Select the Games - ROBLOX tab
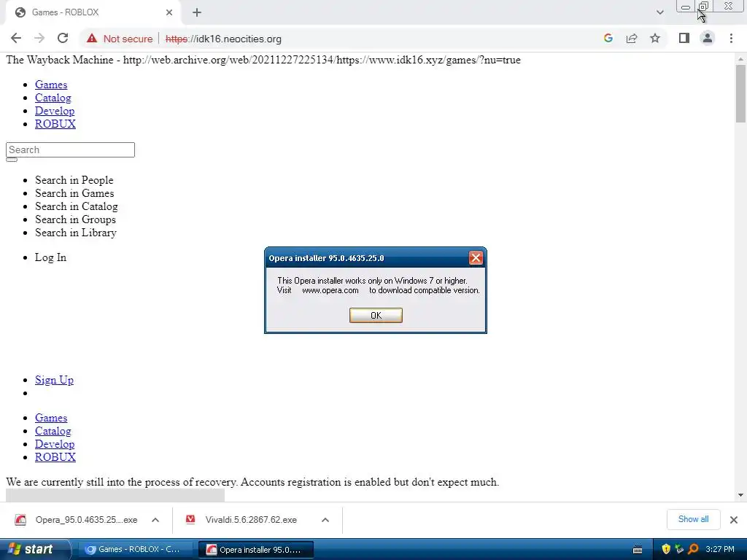This screenshot has height=560, width=747. pyautogui.click(x=93, y=12)
